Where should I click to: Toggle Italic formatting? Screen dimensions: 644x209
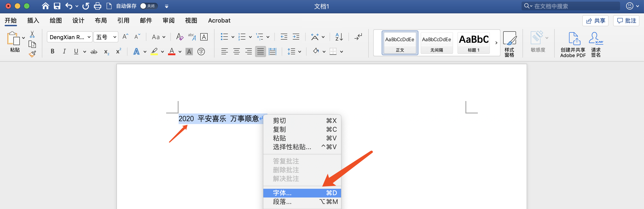pos(64,52)
